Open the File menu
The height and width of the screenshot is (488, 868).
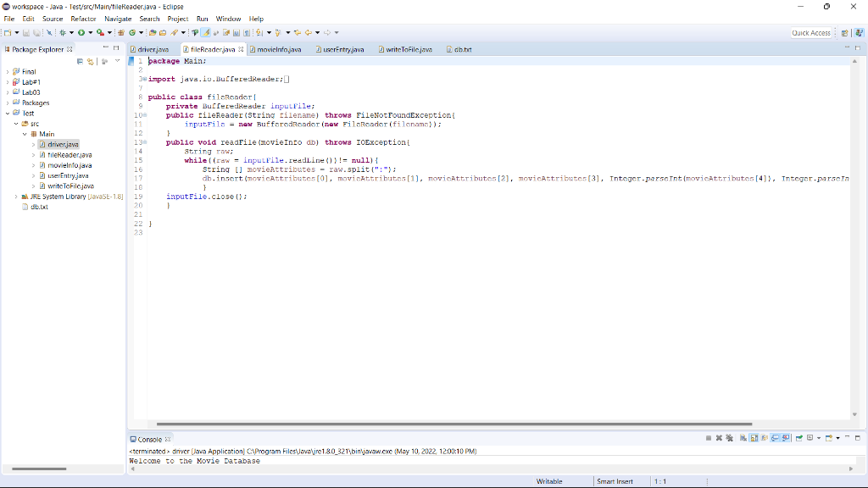9,19
